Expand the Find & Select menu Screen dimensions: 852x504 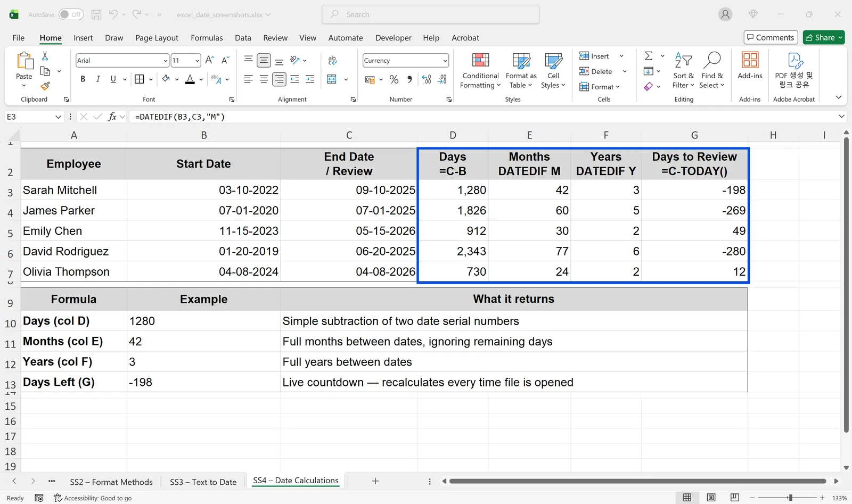712,71
